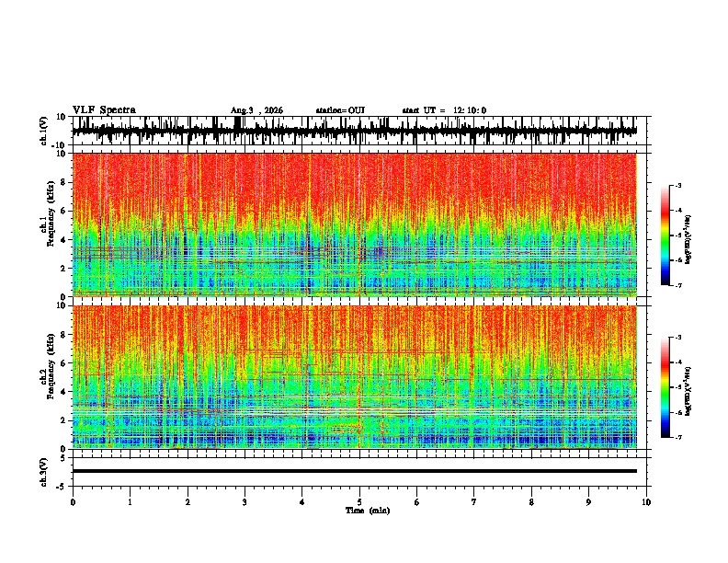
Task: Click the ch.2 color bar log(PSD) label
Action: (688, 391)
